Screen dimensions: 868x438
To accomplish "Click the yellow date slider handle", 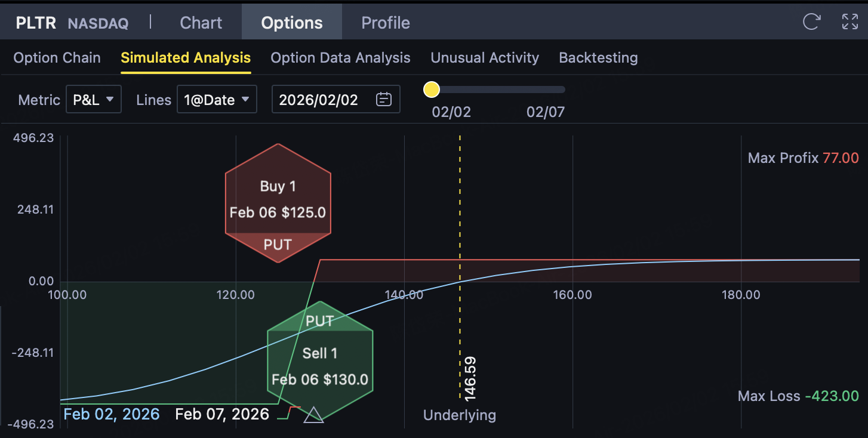I will click(432, 90).
